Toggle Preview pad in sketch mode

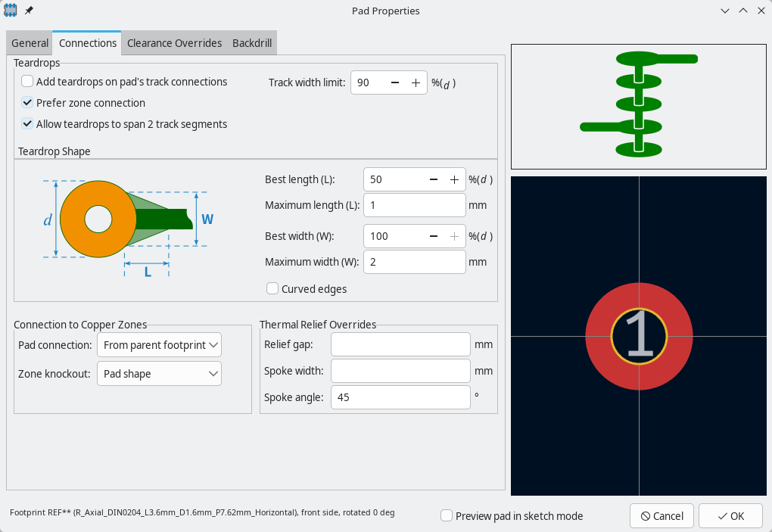(x=447, y=516)
